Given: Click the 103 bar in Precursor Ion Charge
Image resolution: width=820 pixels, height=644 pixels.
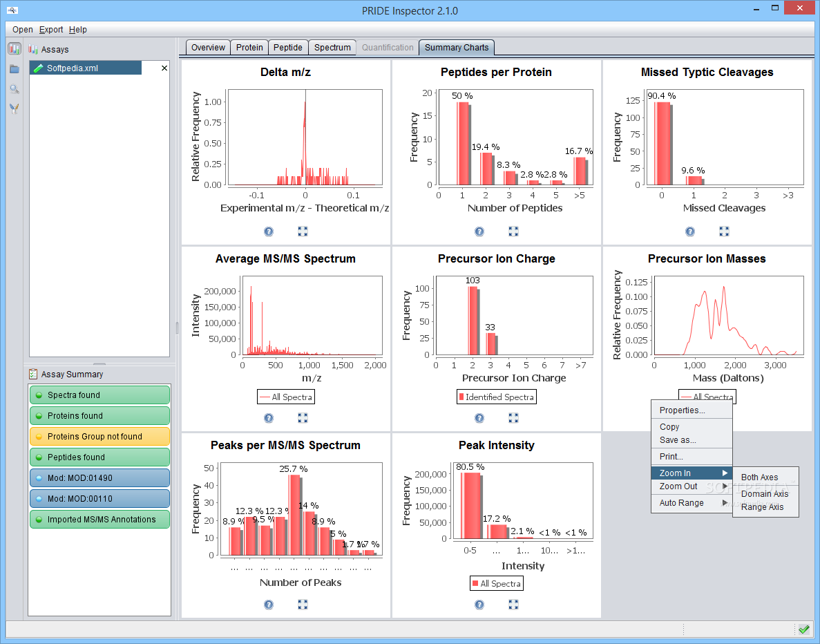Looking at the screenshot, I should click(473, 320).
